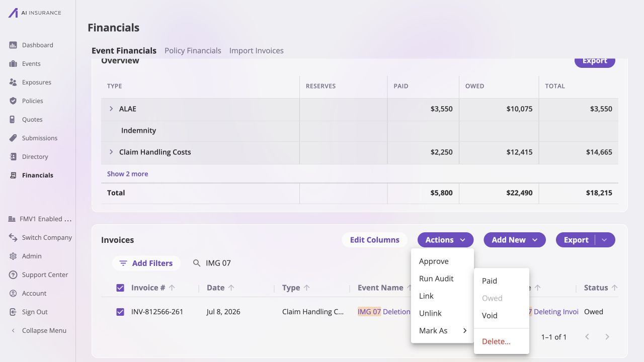
Task: Sort by Invoice # arrow icon
Action: [x=172, y=288]
